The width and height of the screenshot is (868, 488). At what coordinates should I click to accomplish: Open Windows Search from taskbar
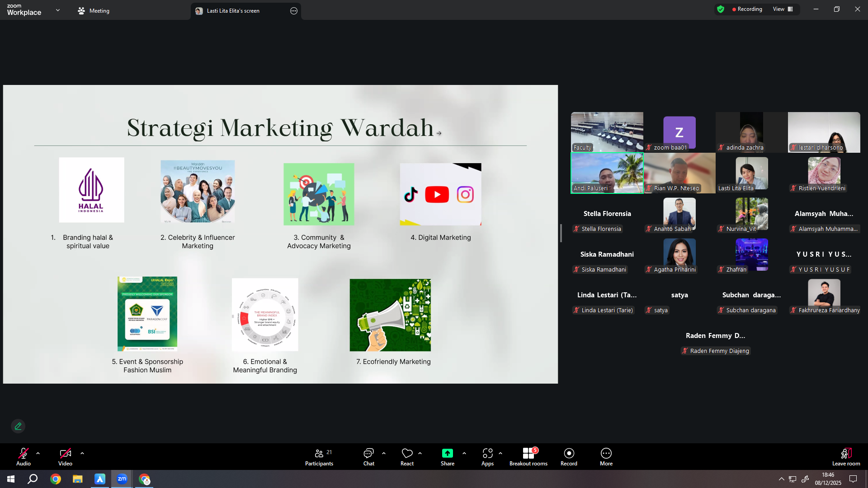tap(33, 479)
